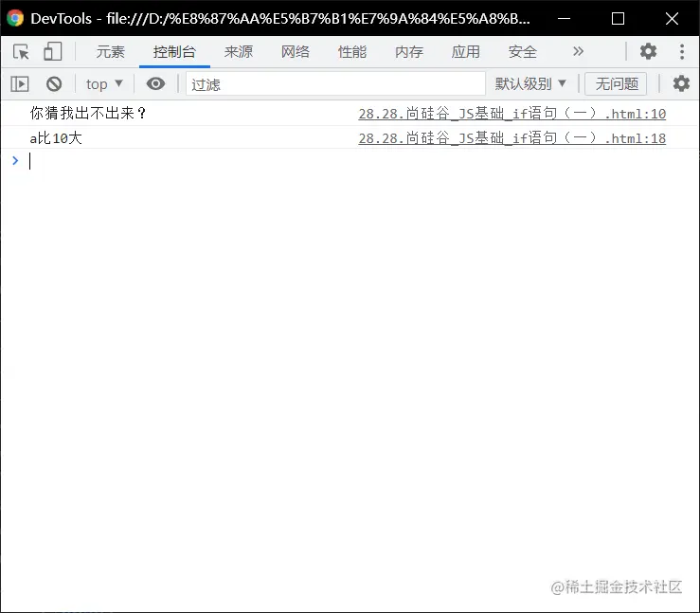Screen dimensions: 700x613
Task: Open the 安全 tab
Action: tap(522, 52)
